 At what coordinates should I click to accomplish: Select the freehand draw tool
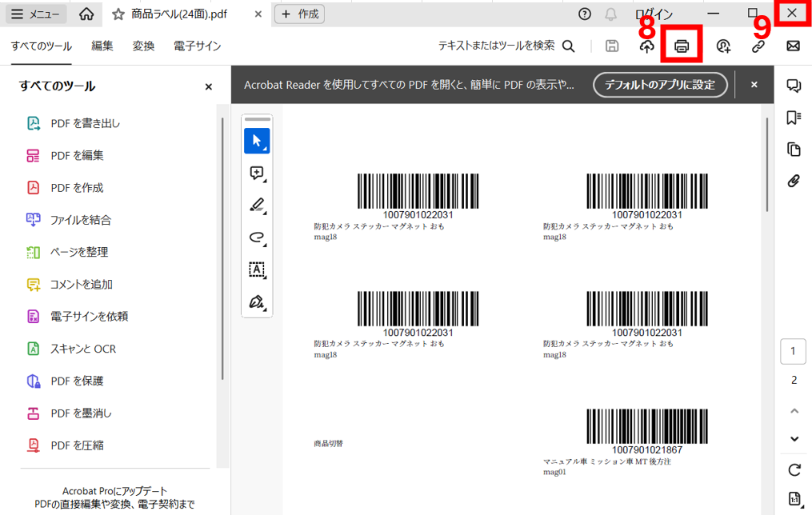tap(257, 237)
